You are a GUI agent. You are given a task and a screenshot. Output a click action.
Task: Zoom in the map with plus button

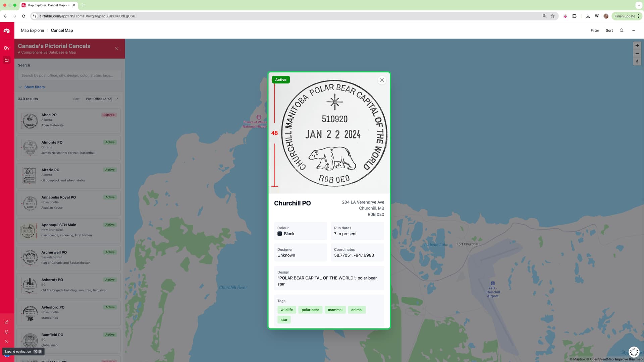[637, 46]
